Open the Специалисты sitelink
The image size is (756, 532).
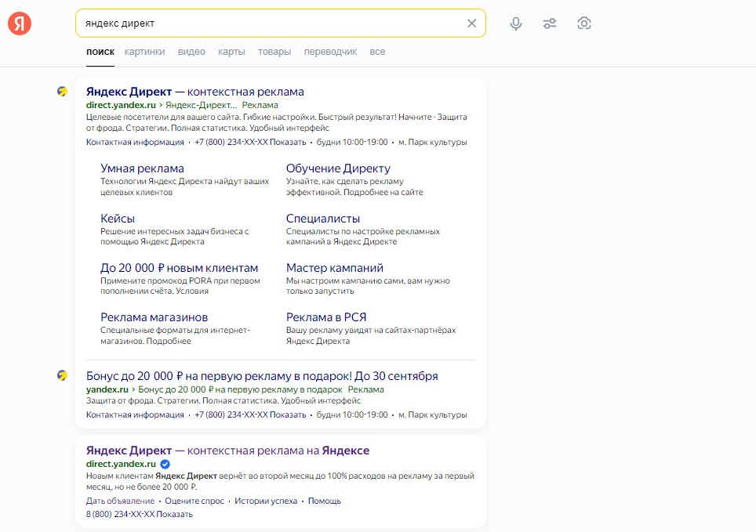coord(323,219)
